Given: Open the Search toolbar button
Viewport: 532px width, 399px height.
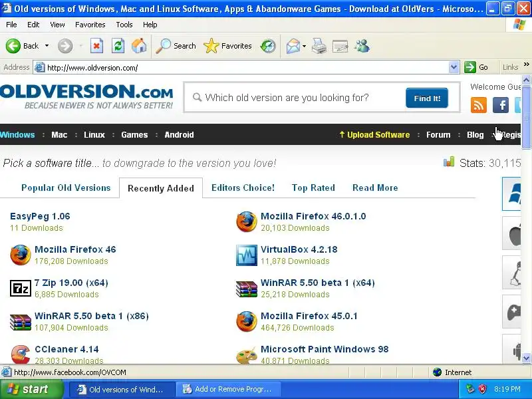Looking at the screenshot, I should [176, 46].
